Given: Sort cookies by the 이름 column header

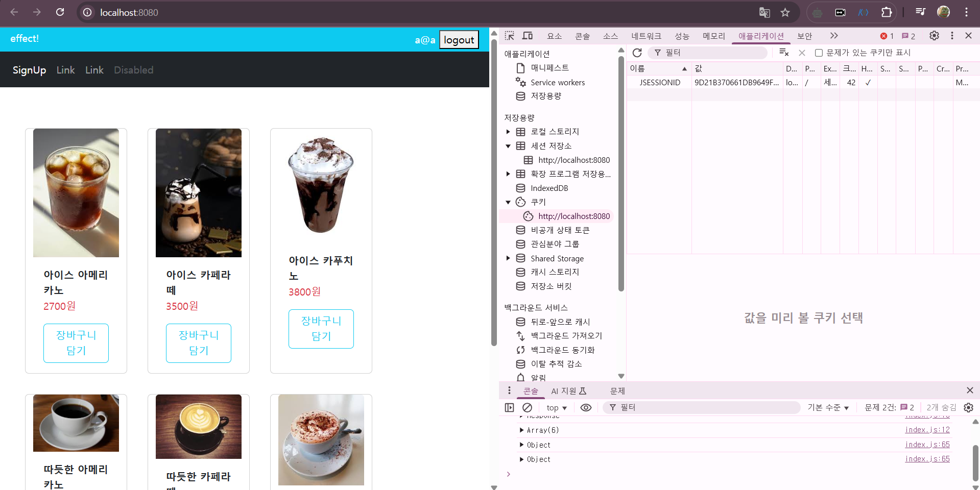Looking at the screenshot, I should [659, 68].
